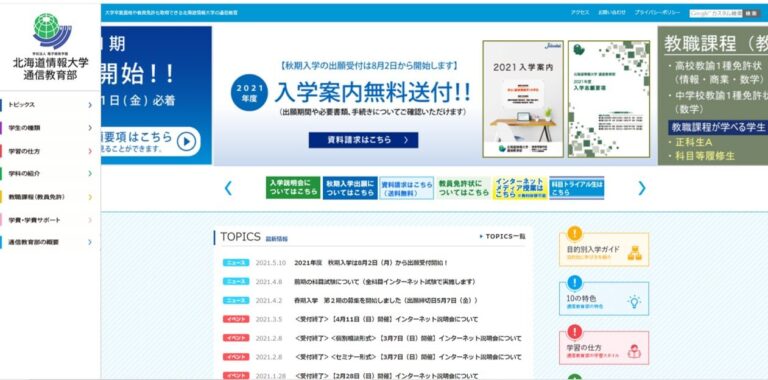Click the Google custom search field

pos(716,13)
